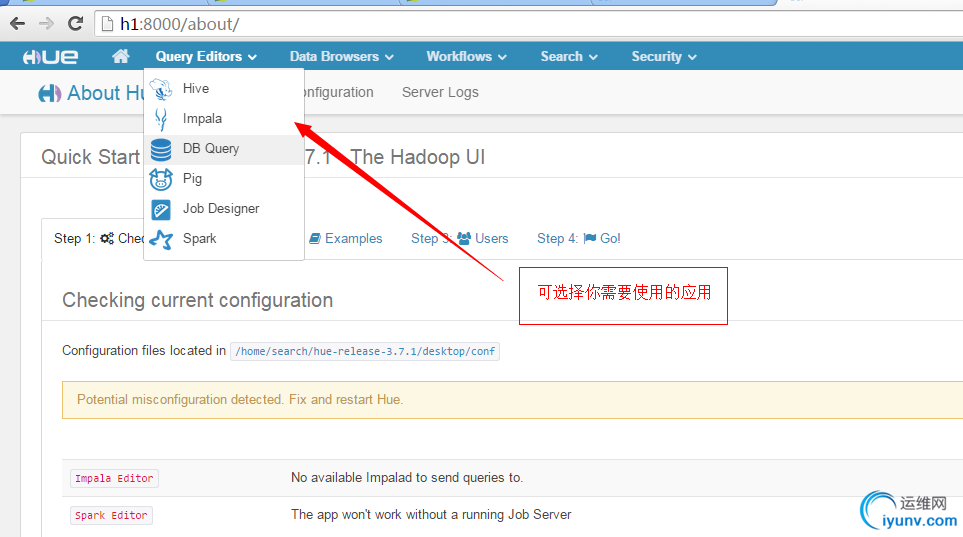Click the users group icon in Step 3
The image size is (963, 537).
tap(464, 238)
